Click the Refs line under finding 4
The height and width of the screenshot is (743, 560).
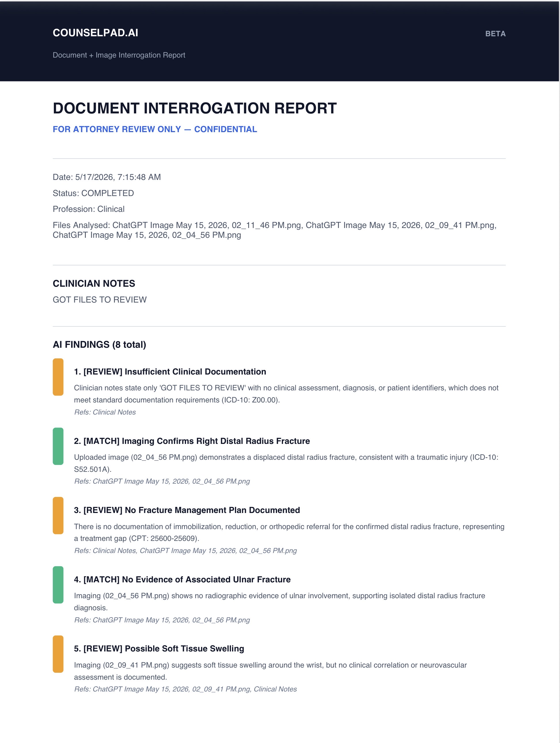tap(162, 620)
